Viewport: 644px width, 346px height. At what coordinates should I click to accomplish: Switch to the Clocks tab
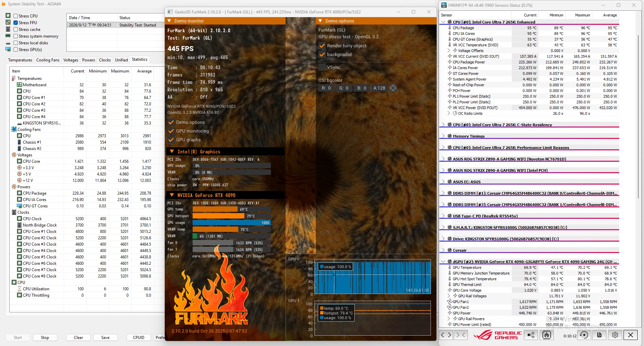coord(105,60)
